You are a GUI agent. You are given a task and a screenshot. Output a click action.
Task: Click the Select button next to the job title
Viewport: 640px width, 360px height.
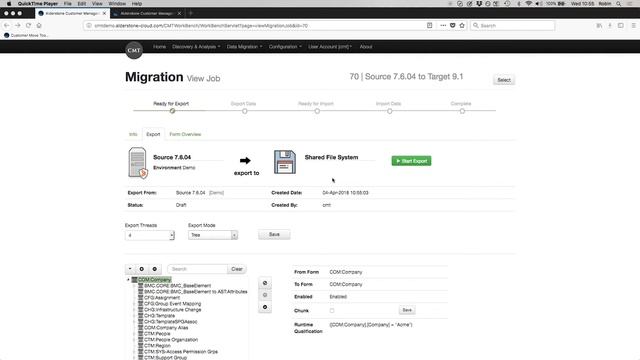(504, 80)
